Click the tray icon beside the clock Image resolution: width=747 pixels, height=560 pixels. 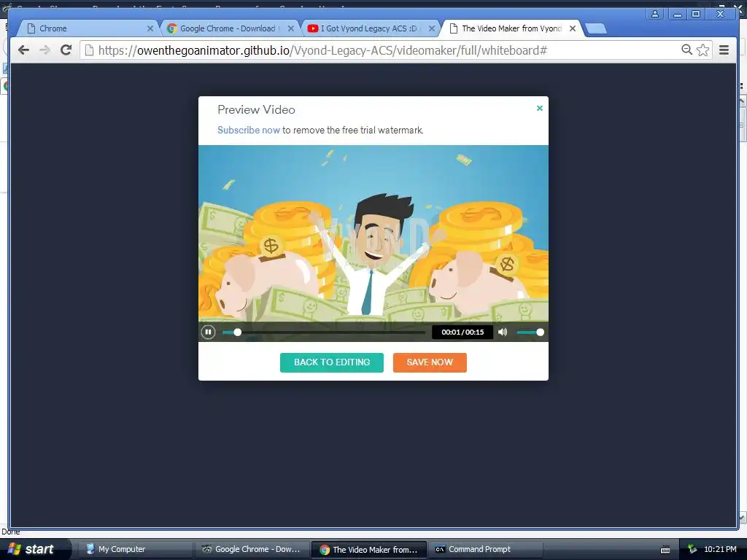click(692, 550)
